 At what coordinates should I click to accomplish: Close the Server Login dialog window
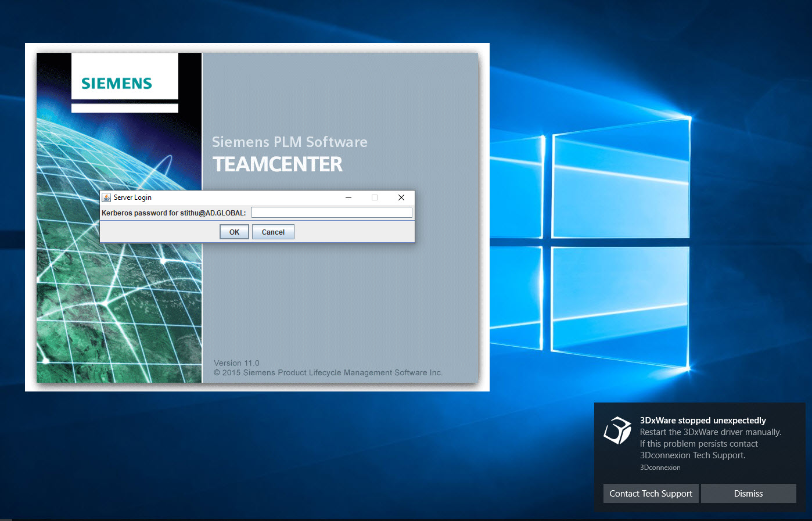[x=401, y=197]
